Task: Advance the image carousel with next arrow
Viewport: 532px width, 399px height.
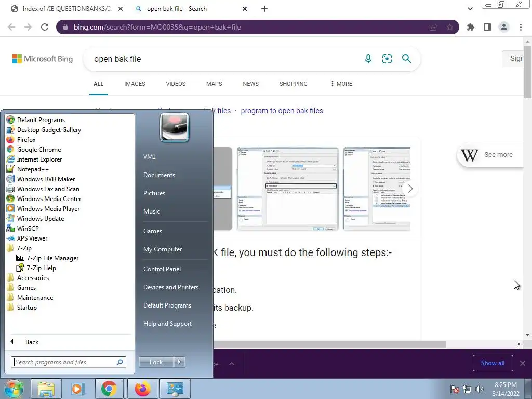Action: pos(410,189)
